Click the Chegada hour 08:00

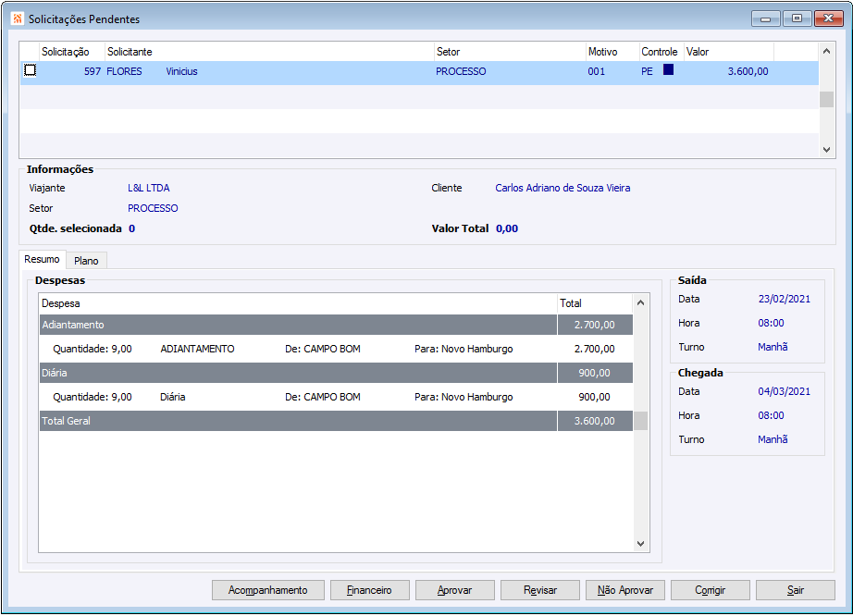tap(771, 415)
